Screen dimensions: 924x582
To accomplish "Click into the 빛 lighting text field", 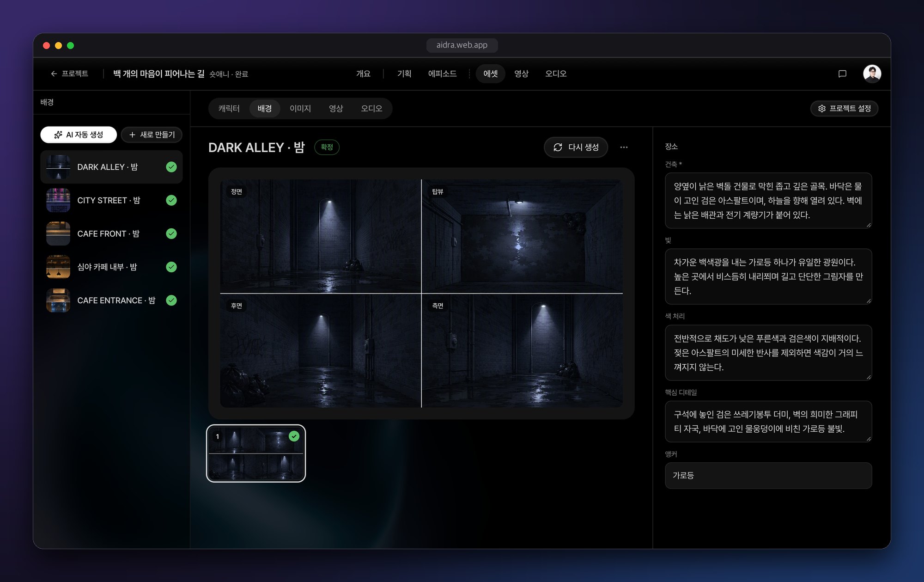I will [x=768, y=276].
